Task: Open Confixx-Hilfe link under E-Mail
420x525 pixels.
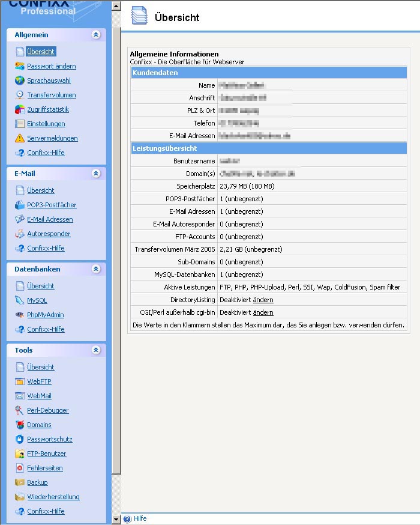Action: point(46,247)
